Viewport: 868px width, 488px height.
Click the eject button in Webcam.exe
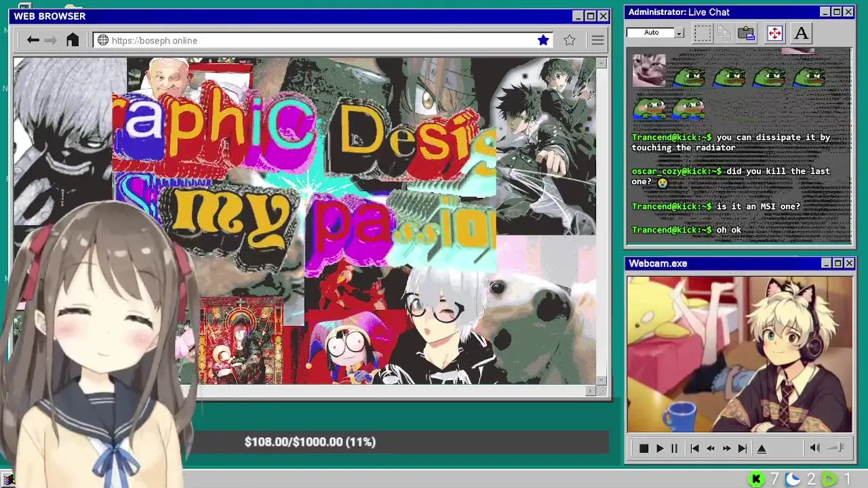(762, 448)
